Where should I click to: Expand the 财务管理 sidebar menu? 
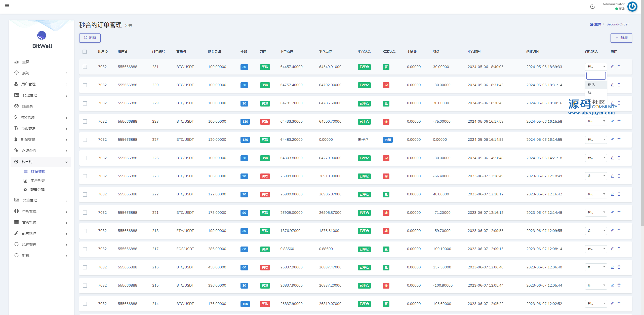[41, 117]
